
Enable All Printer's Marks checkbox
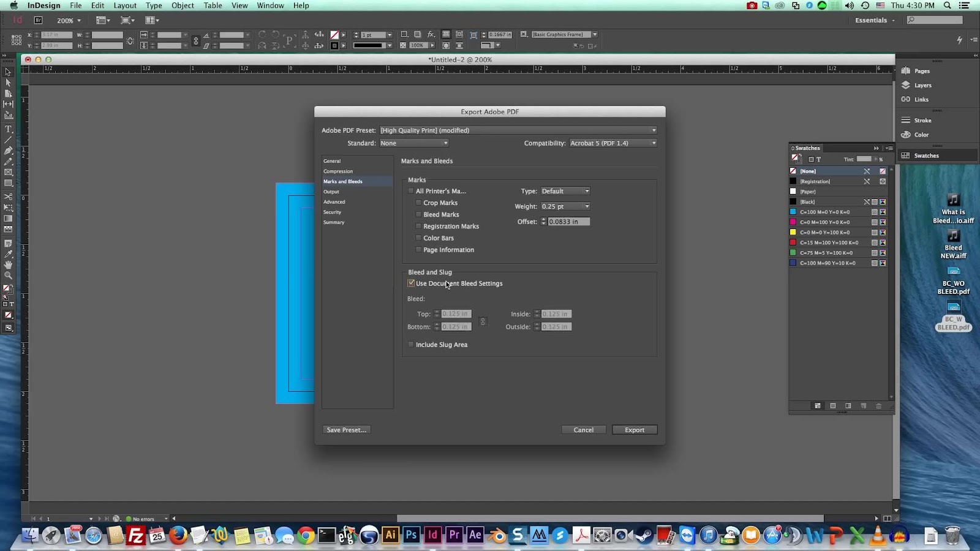[411, 191]
